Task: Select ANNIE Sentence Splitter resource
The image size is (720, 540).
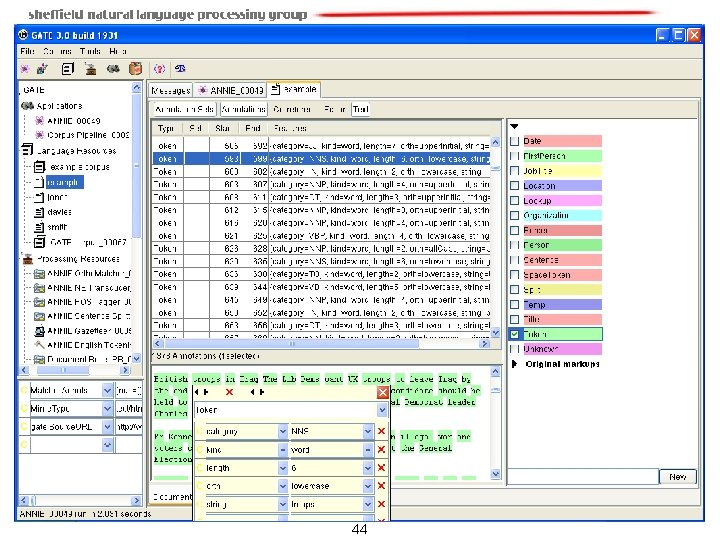Action: click(89, 316)
